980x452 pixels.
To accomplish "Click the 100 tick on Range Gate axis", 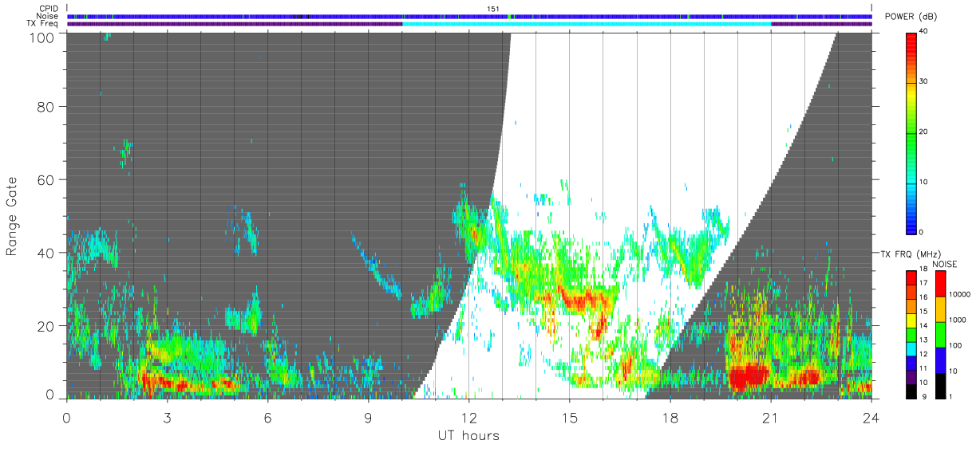I will (x=41, y=37).
